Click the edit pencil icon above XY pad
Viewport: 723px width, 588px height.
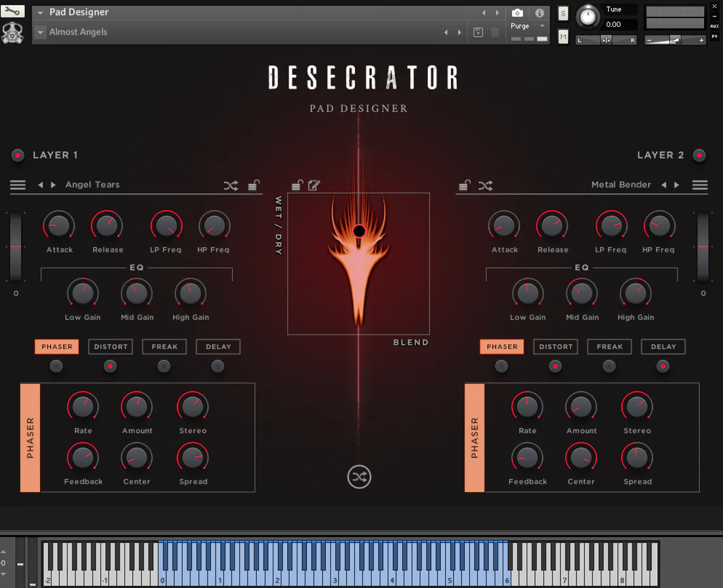[x=314, y=185]
